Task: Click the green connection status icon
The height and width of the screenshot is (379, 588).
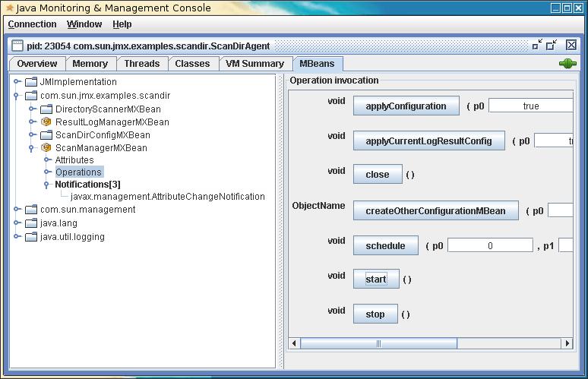Action: 567,64
